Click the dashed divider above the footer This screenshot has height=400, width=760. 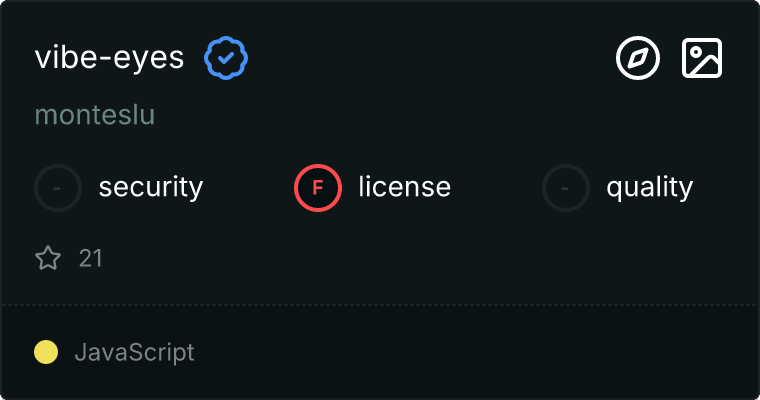380,304
